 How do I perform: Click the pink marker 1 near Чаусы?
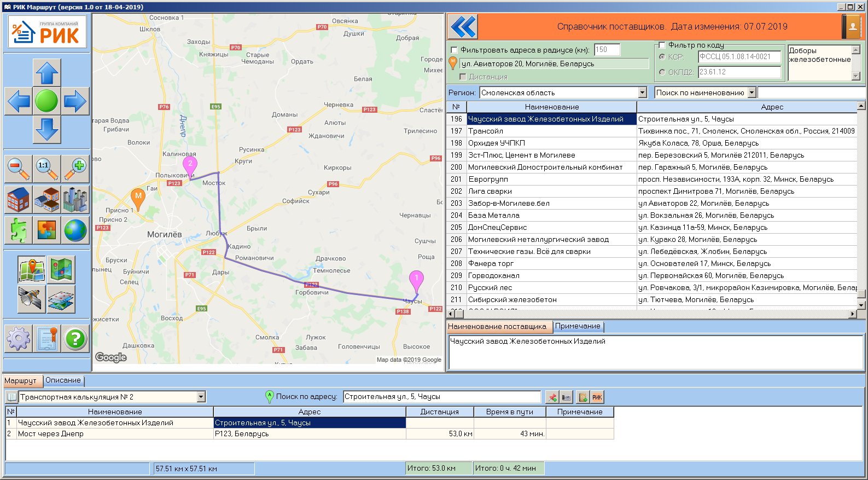pos(416,282)
